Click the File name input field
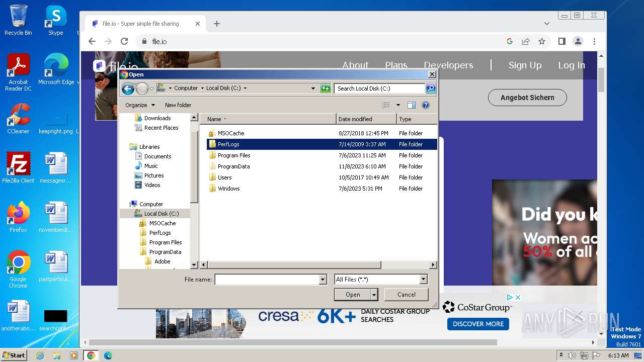The height and width of the screenshot is (362, 644). tap(267, 280)
